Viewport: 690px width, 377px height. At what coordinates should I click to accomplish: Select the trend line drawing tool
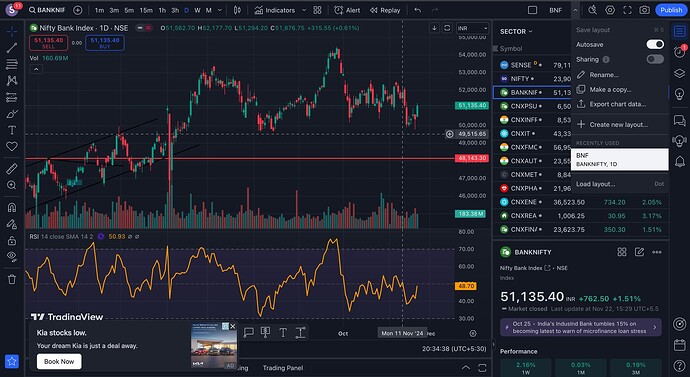(x=12, y=48)
